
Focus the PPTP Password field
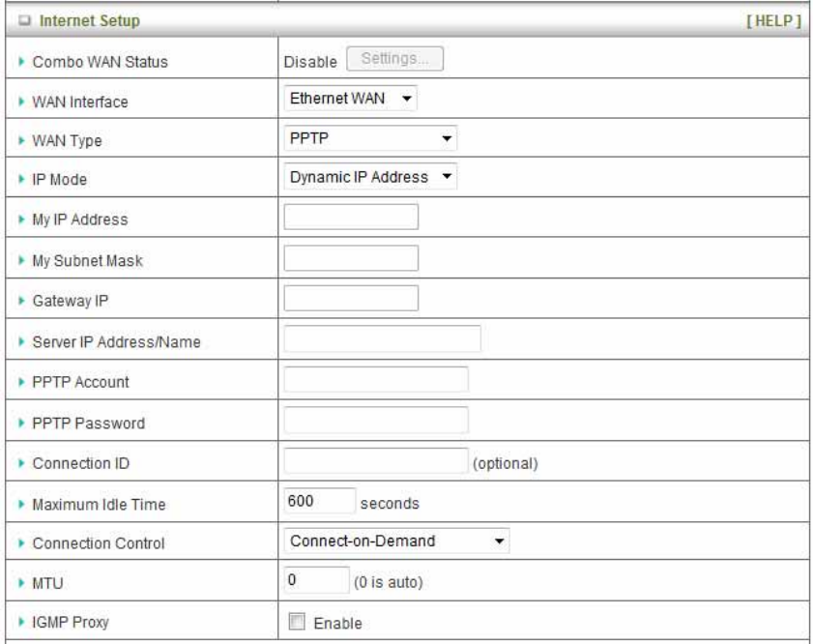click(375, 421)
